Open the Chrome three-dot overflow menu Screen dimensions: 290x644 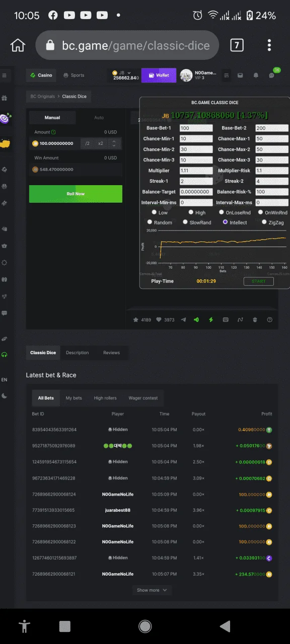click(270, 45)
